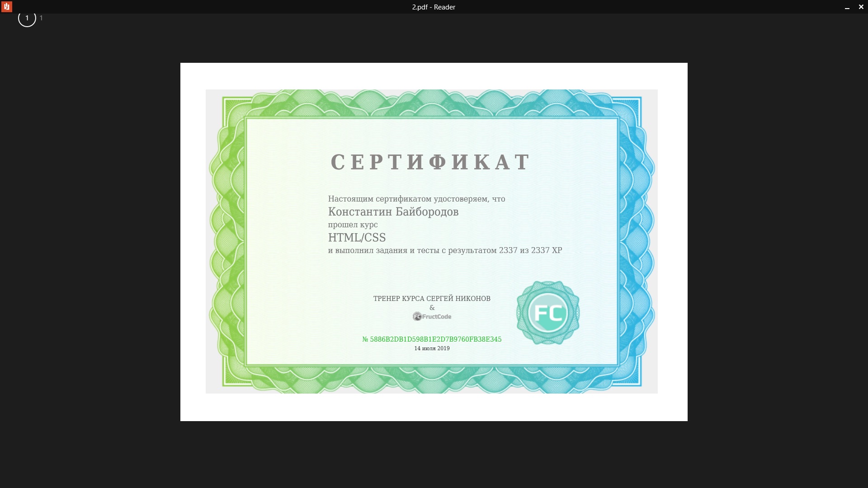Click the circular page indicator showing 1
The height and width of the screenshot is (488, 868).
pyautogui.click(x=27, y=19)
